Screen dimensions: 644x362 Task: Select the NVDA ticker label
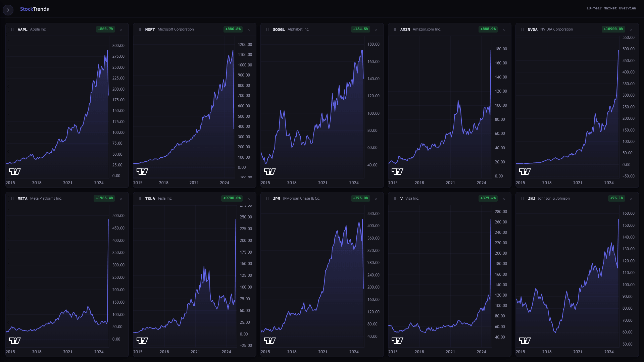[x=533, y=30]
